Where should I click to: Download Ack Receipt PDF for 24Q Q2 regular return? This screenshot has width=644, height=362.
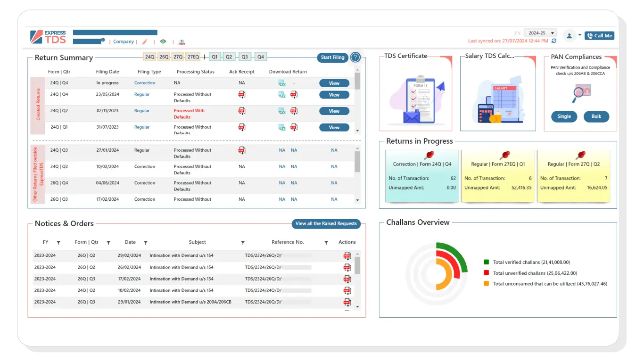242,111
